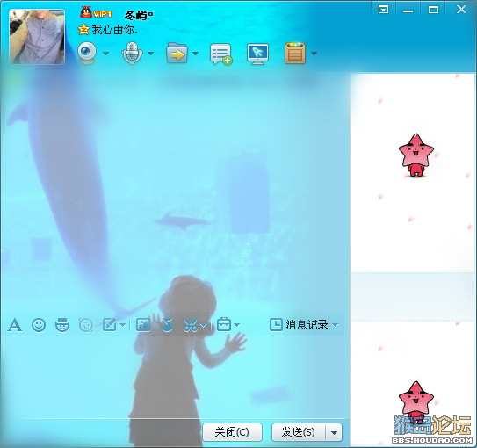This screenshot has width=477, height=448.
Task: Click the contact name 冬屿°
Action: pyautogui.click(x=139, y=15)
